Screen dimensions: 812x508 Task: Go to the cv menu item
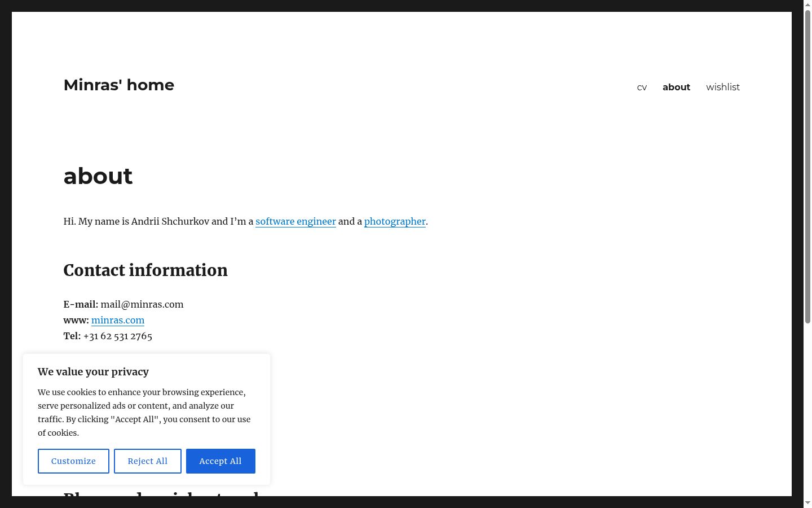tap(642, 87)
